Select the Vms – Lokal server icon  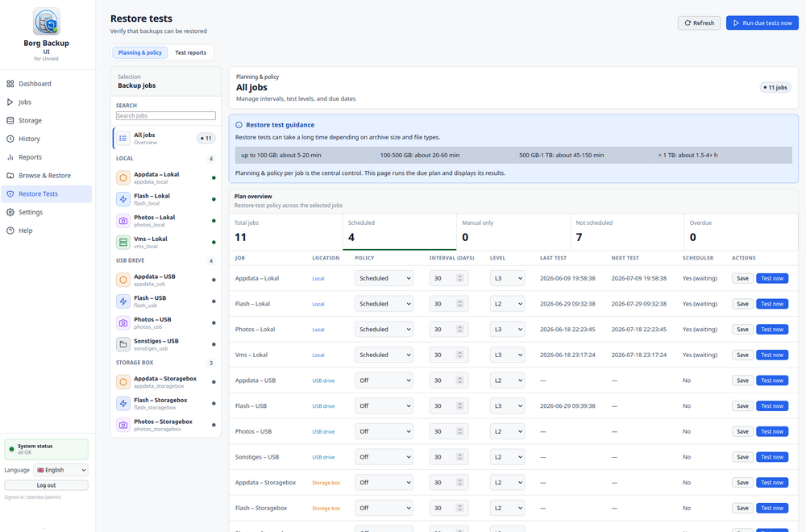pos(123,242)
